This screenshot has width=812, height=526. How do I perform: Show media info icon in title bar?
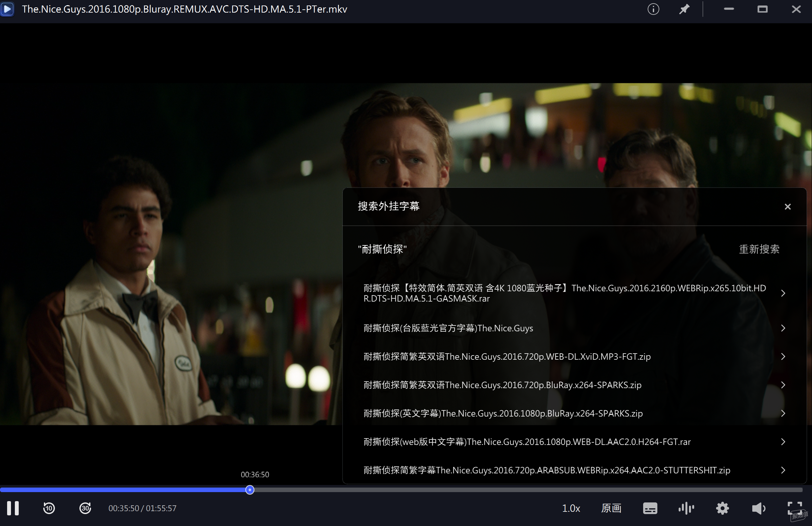[x=653, y=9]
